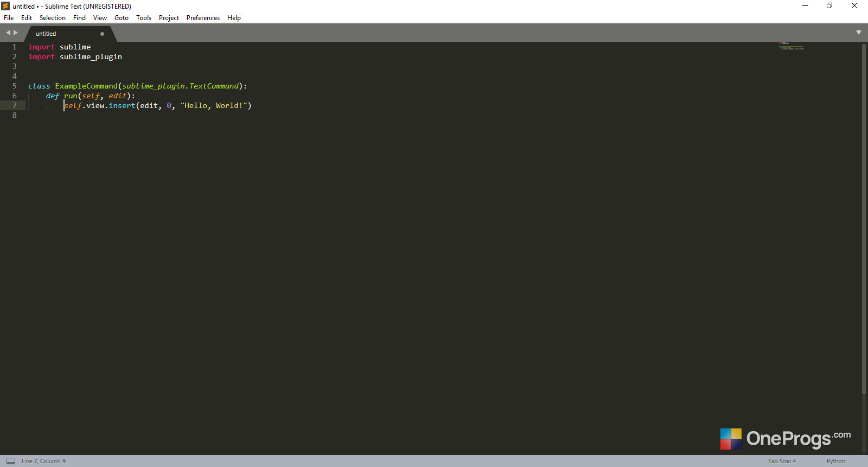Click sublime_plugin on import line 2
868x467 pixels.
[x=91, y=57]
